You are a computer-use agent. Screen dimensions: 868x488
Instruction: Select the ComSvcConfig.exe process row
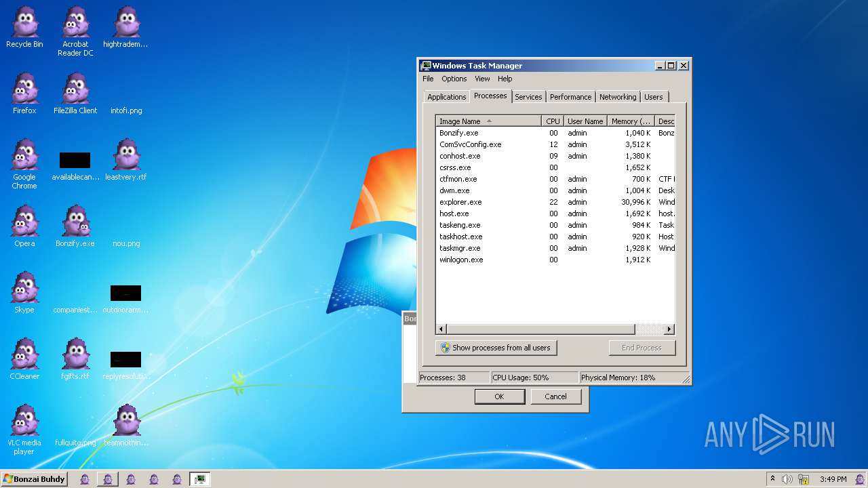pos(555,144)
